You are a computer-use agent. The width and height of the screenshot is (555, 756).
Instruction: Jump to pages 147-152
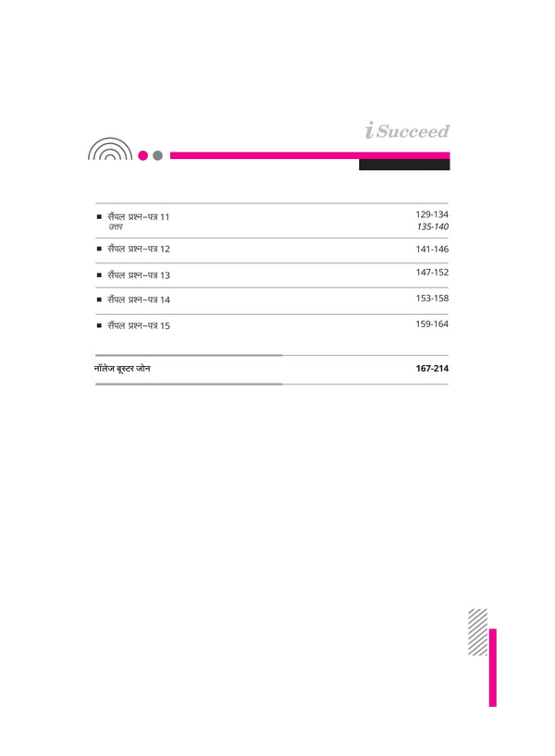(x=432, y=274)
